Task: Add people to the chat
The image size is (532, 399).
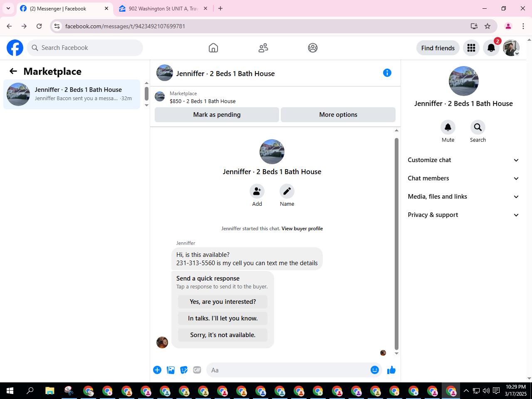Action: [x=257, y=191]
